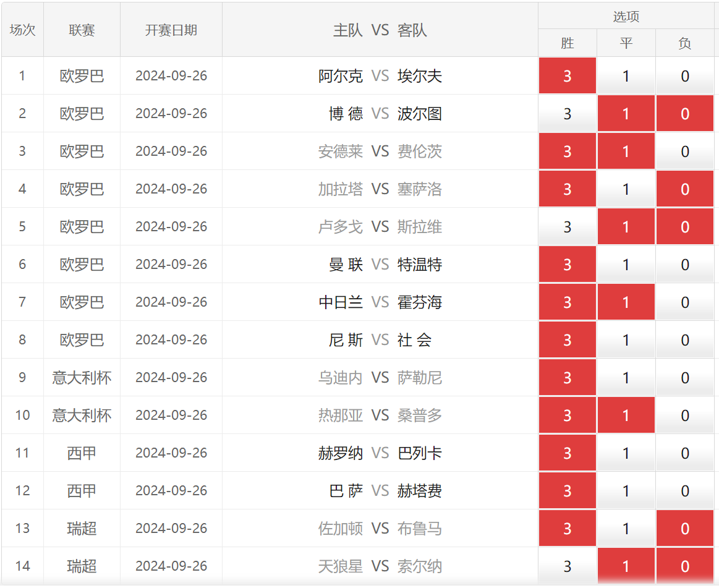719x588 pixels.
Task: Toggle win option 3 for 佐加顿 VS 布鲁马
Action: tap(567, 529)
